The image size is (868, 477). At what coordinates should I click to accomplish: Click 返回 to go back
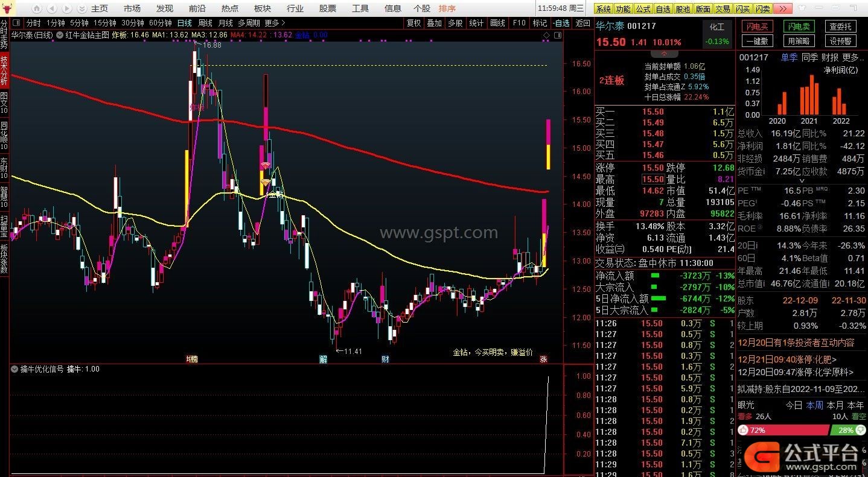(582, 23)
